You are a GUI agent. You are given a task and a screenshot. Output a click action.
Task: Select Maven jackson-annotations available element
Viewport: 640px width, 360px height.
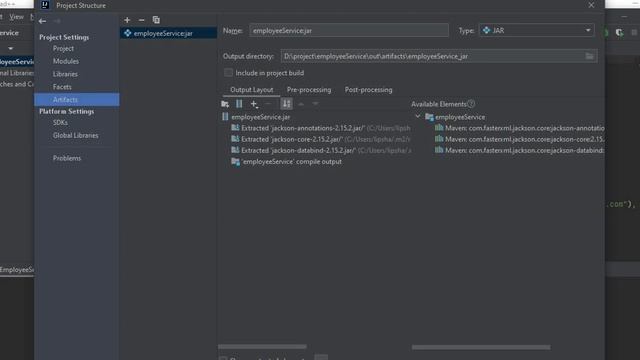tap(519, 128)
